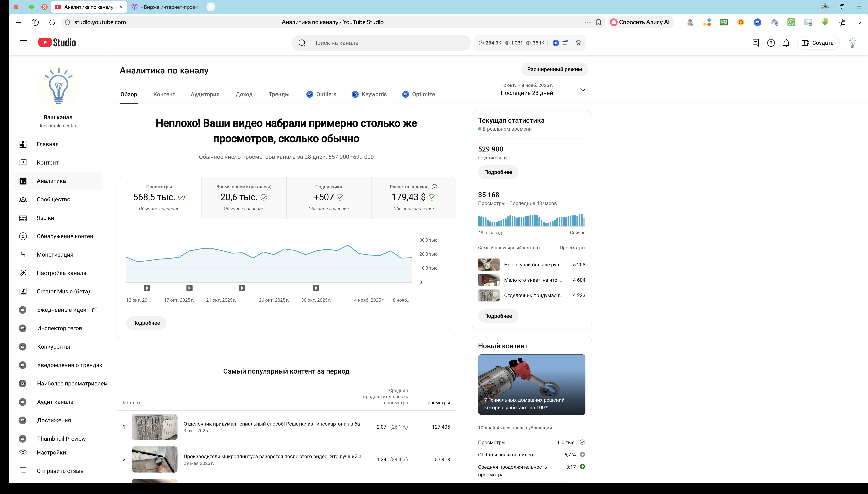Open the Creator Music sidebar icon
This screenshot has width=868, height=494.
click(23, 291)
